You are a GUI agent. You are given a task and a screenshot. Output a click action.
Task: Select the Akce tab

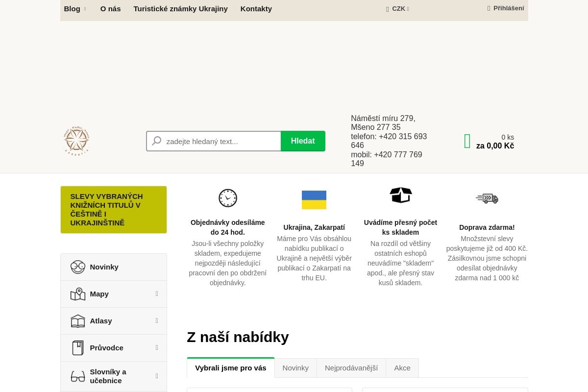[x=402, y=367]
